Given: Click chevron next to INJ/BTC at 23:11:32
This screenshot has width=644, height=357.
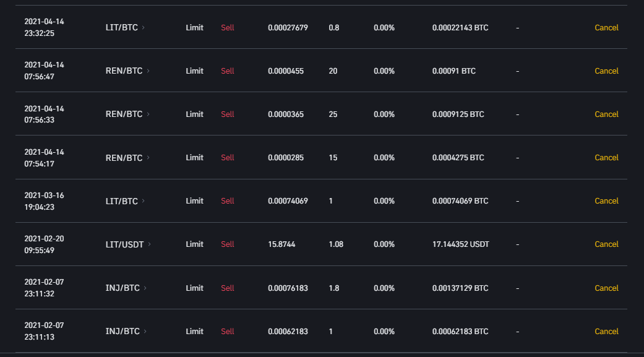Looking at the screenshot, I should [145, 288].
